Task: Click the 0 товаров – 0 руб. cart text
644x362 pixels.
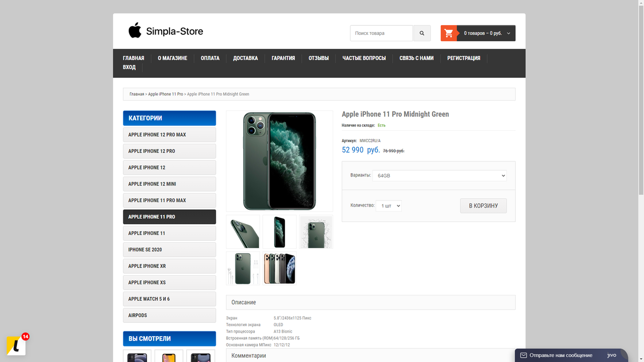Action: tap(483, 33)
